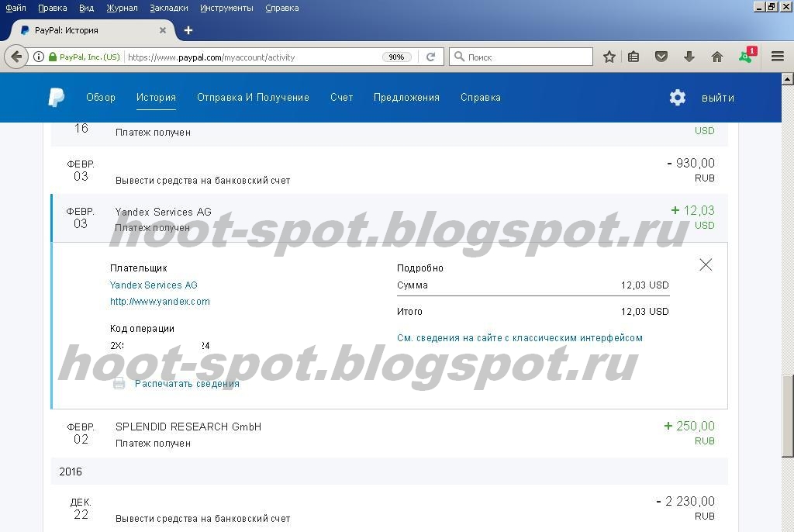Open the Вид menu
This screenshot has width=794, height=532.
(x=87, y=8)
